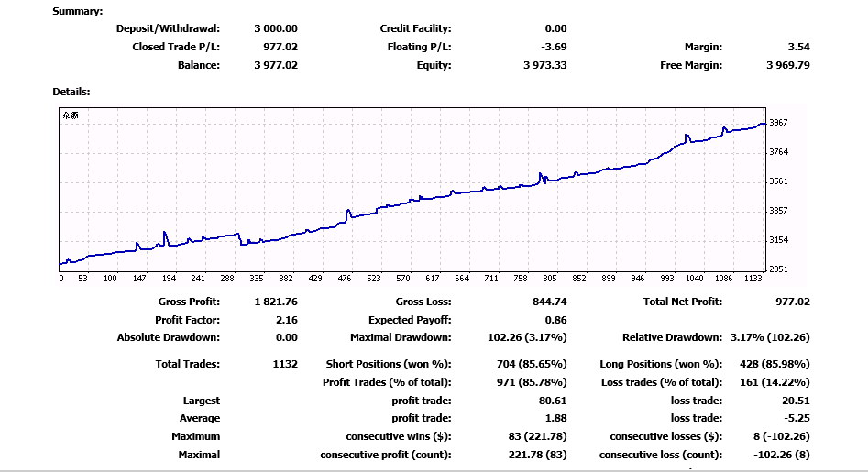868x472 pixels.
Task: Click the x-axis tick label 53
Action: [82, 279]
